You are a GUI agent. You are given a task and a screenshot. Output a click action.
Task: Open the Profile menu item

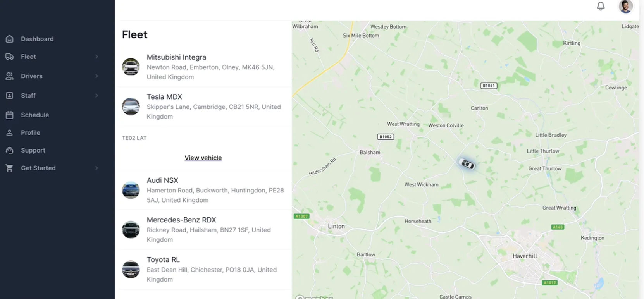click(x=31, y=132)
